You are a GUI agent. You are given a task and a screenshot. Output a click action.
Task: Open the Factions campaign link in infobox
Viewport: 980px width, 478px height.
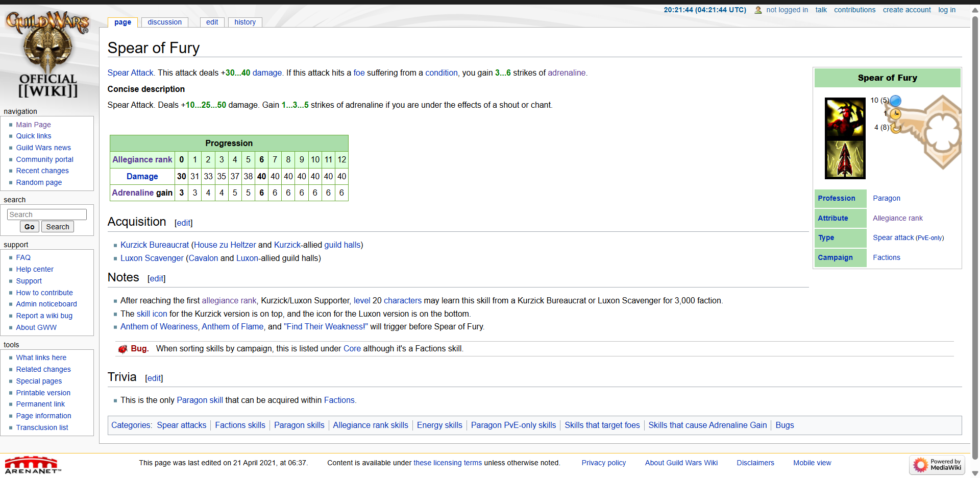pyautogui.click(x=887, y=257)
